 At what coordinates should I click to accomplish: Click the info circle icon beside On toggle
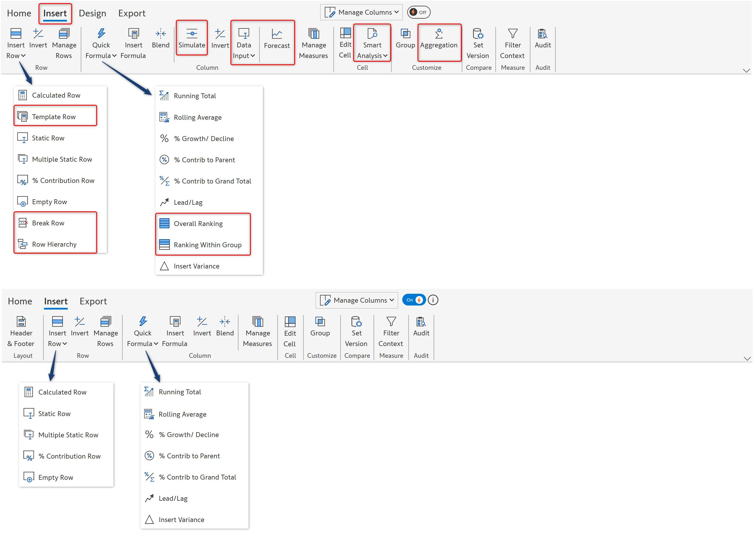[x=433, y=300]
